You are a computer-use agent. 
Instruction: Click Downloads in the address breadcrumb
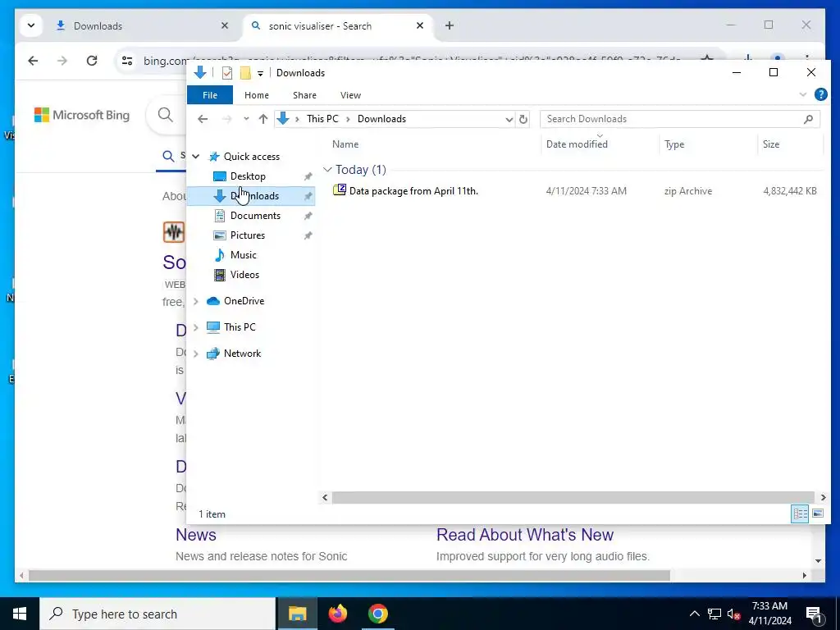[x=381, y=119]
